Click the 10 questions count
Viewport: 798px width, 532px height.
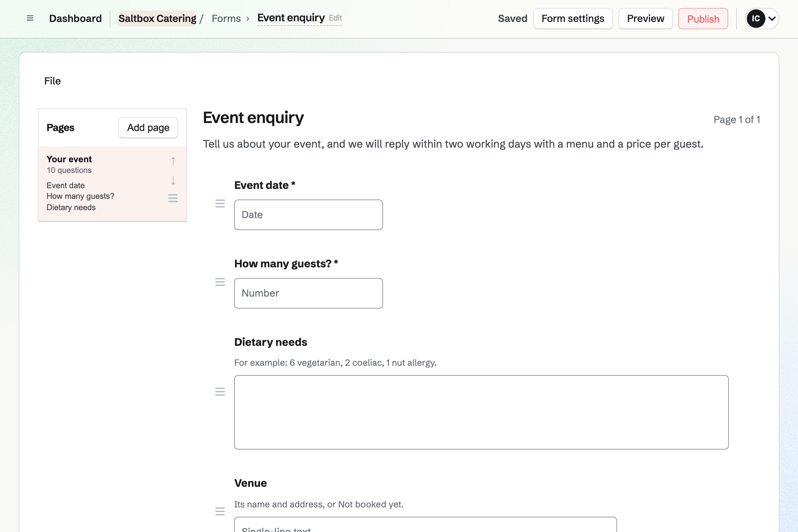tap(69, 170)
